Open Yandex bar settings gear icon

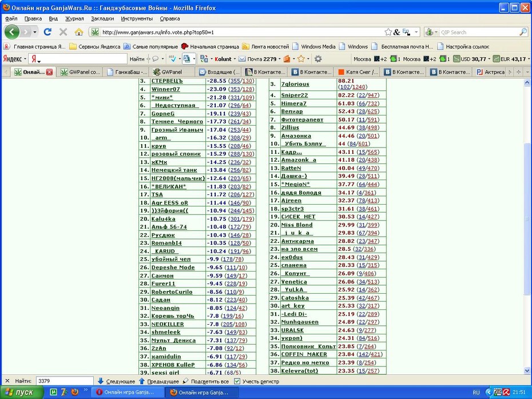317,59
